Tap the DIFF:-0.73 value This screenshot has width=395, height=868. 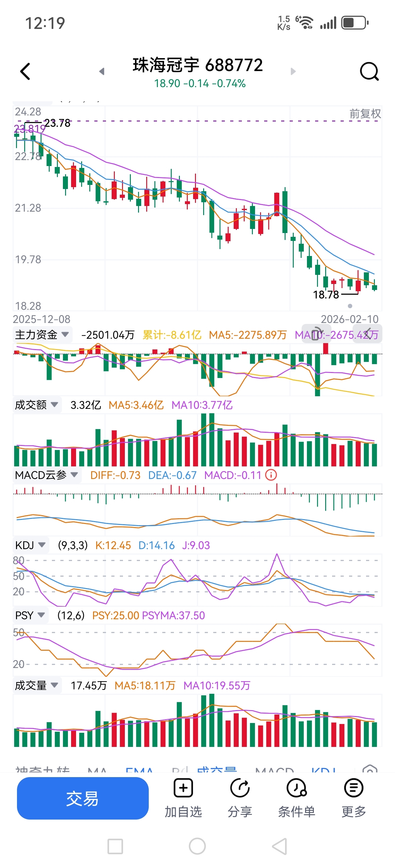115,475
